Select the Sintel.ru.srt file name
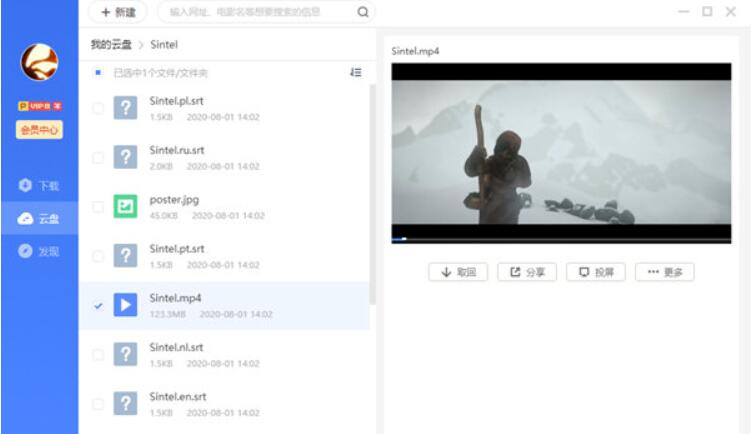Image resolution: width=752 pixels, height=434 pixels. [177, 150]
